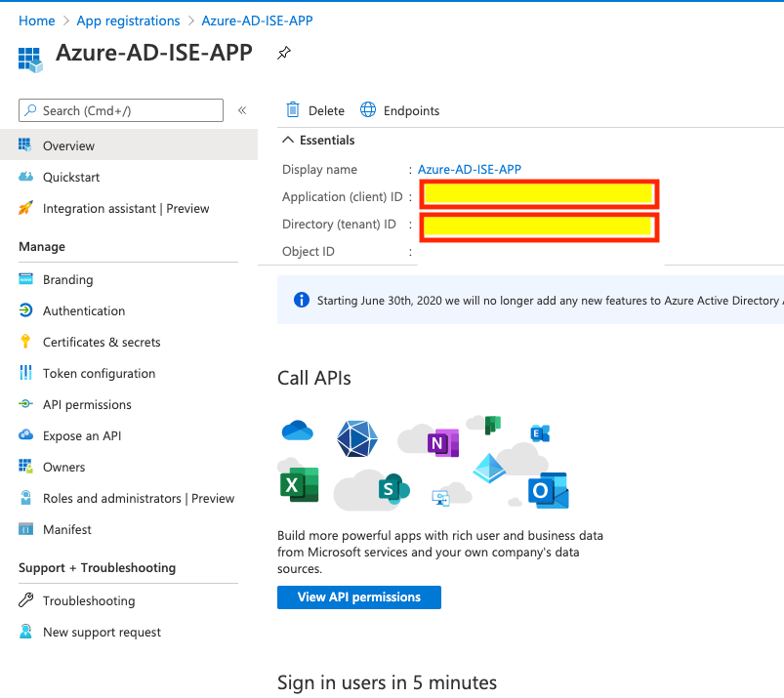Collapse the Essentials section
This screenshot has width=784, height=698.
[x=290, y=140]
